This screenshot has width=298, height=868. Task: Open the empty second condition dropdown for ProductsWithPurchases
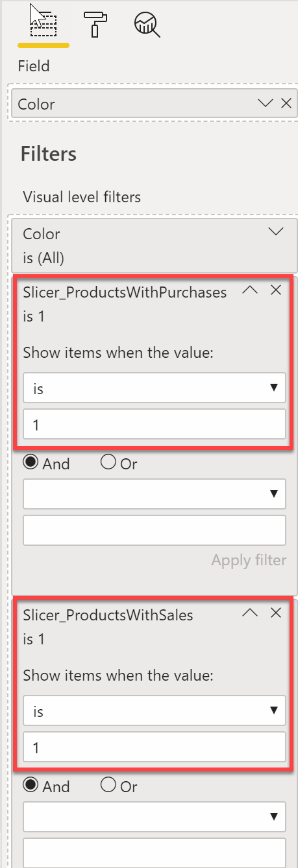click(155, 495)
